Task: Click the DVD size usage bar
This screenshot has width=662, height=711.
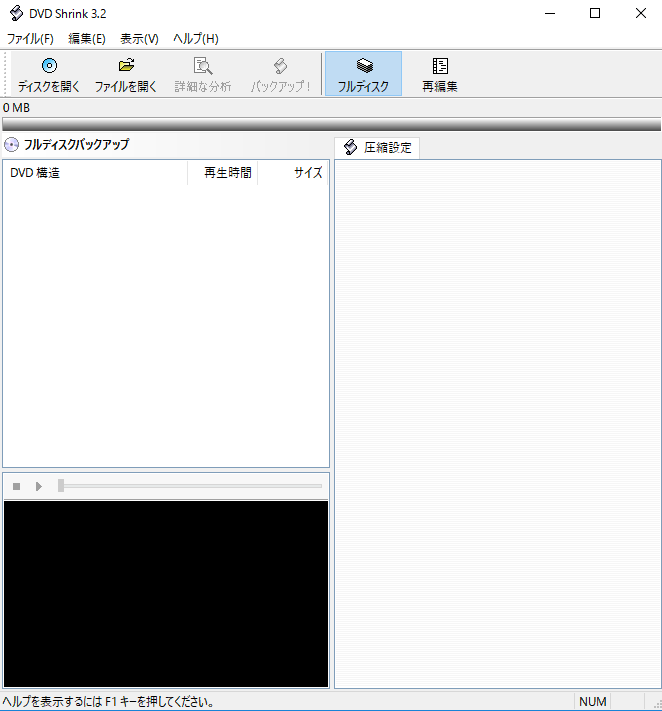Action: (x=331, y=124)
